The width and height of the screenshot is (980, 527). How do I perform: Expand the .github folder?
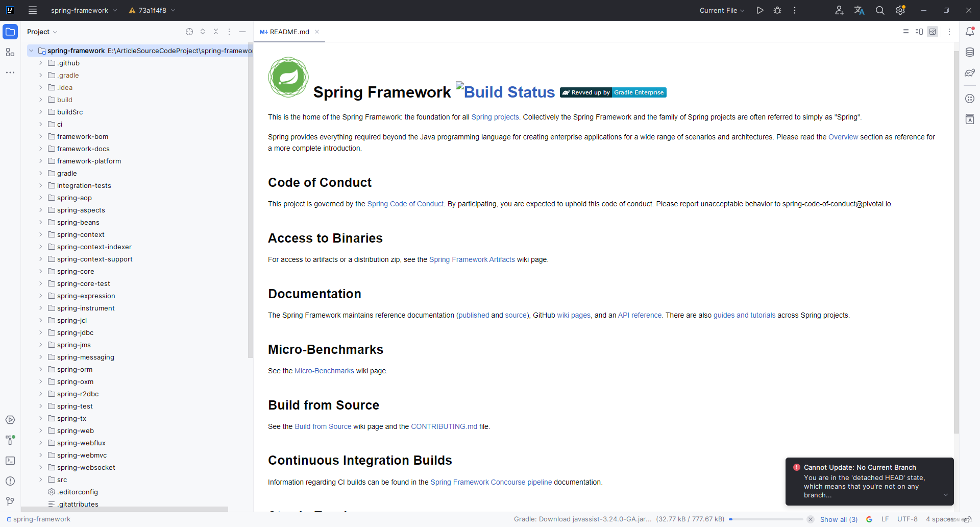[x=41, y=63]
